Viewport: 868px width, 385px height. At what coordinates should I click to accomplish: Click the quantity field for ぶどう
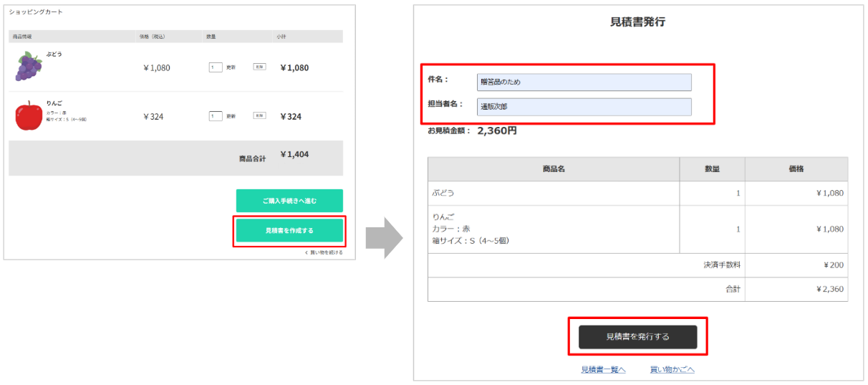click(216, 67)
